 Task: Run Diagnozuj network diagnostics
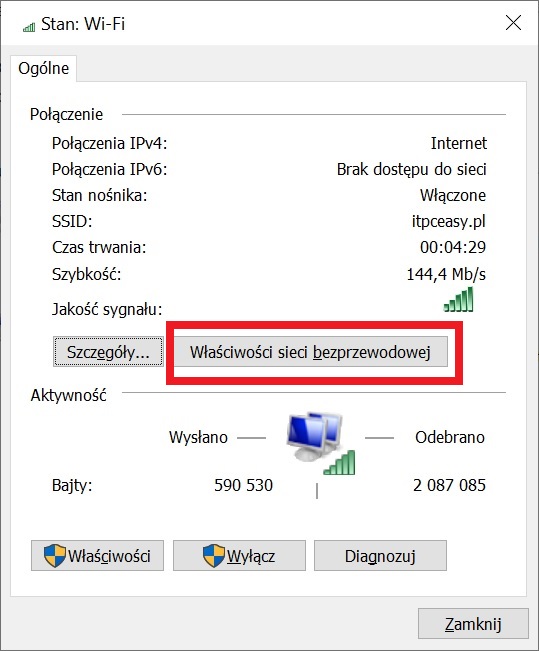click(380, 556)
